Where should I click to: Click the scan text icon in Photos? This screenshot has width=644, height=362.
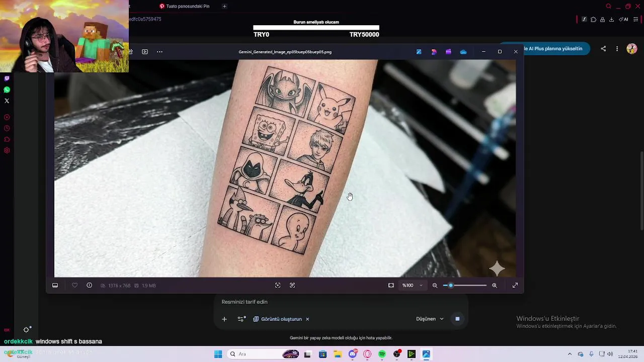278,286
